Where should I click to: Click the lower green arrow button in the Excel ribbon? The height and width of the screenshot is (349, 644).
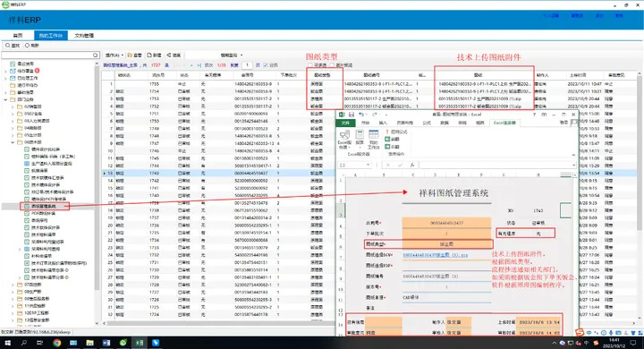coord(387,146)
